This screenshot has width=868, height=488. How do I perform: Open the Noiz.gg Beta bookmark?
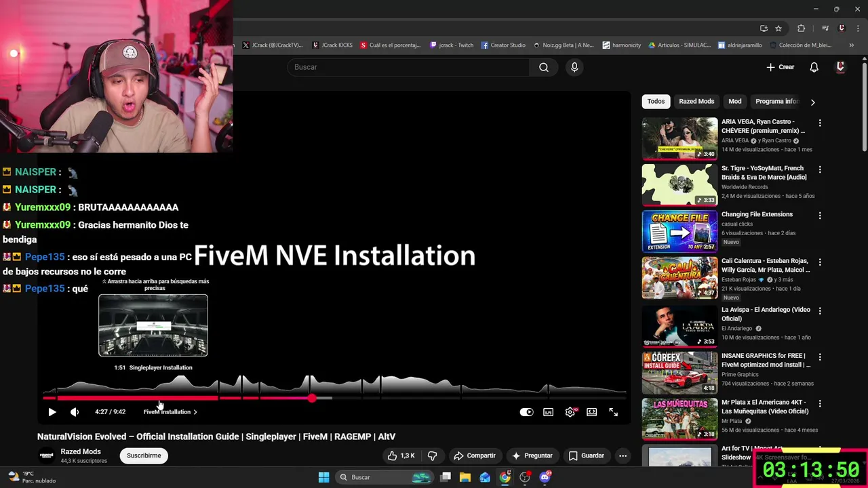coord(563,45)
